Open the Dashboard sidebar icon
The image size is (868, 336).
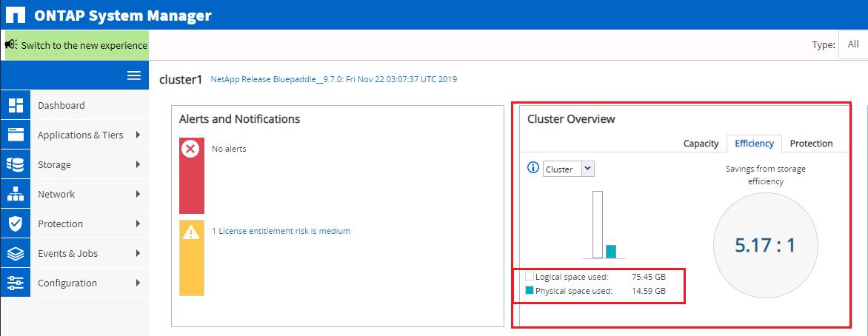pyautogui.click(x=16, y=105)
